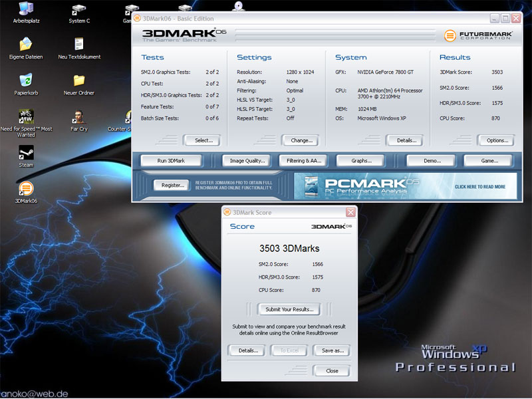Screen dimensions: 532x399
Task: Launch the Game mode
Action: click(x=488, y=161)
